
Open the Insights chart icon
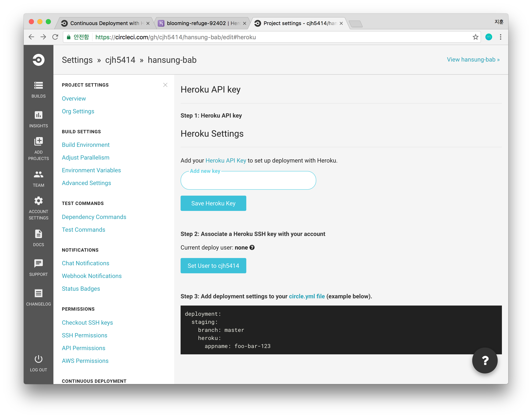[38, 115]
